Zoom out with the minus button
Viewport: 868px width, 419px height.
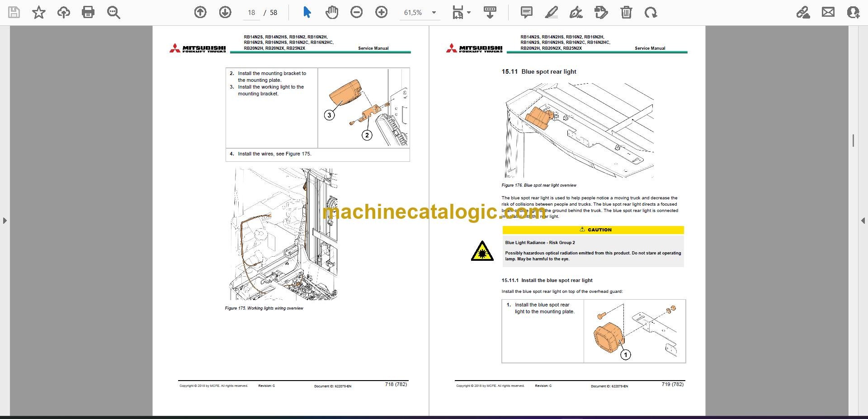pos(357,12)
